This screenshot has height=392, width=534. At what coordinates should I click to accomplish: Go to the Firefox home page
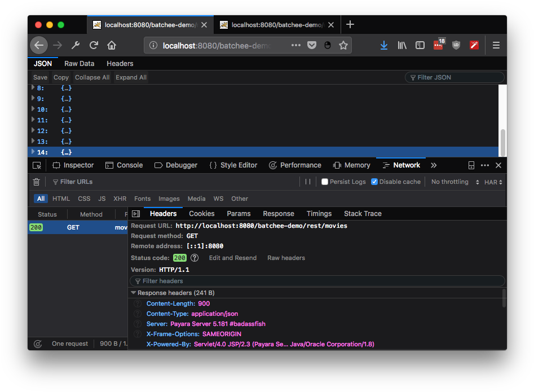tap(112, 45)
